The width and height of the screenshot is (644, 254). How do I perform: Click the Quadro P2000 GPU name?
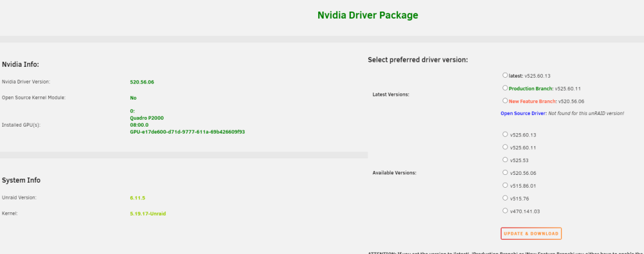tap(147, 118)
